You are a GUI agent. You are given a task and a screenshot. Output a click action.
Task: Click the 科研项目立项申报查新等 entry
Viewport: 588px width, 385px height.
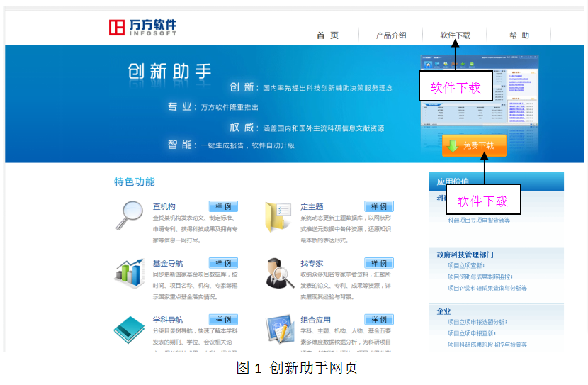(x=479, y=221)
